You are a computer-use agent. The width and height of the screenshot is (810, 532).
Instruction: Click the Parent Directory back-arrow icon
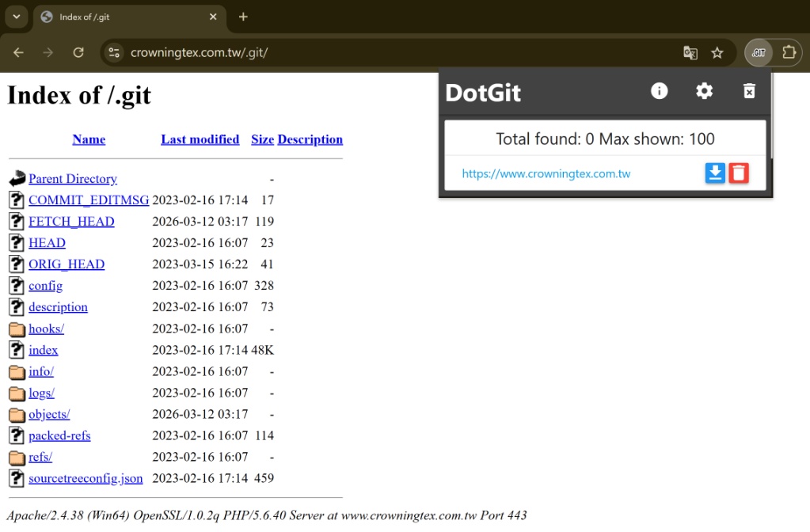pyautogui.click(x=17, y=179)
